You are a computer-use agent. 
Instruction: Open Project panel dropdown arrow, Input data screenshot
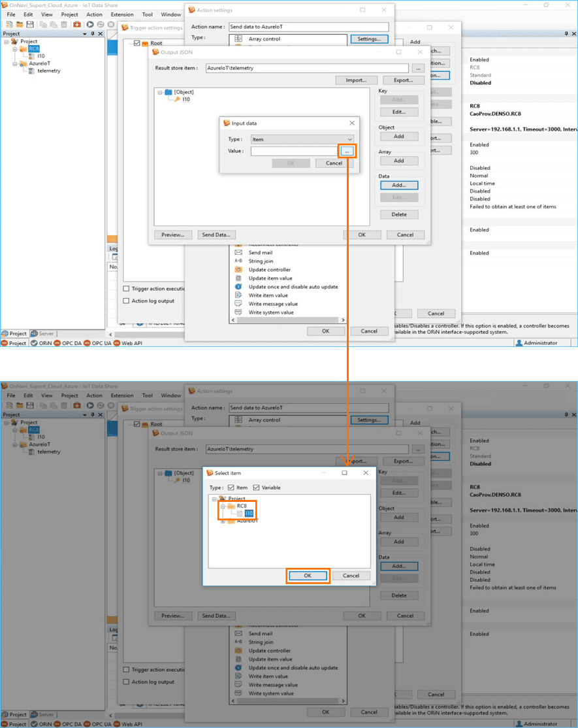[84, 34]
